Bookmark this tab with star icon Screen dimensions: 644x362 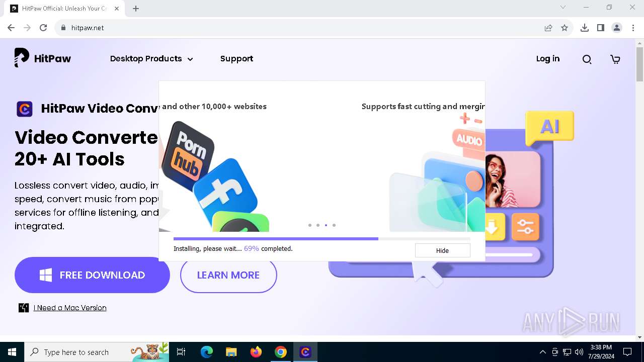click(565, 28)
